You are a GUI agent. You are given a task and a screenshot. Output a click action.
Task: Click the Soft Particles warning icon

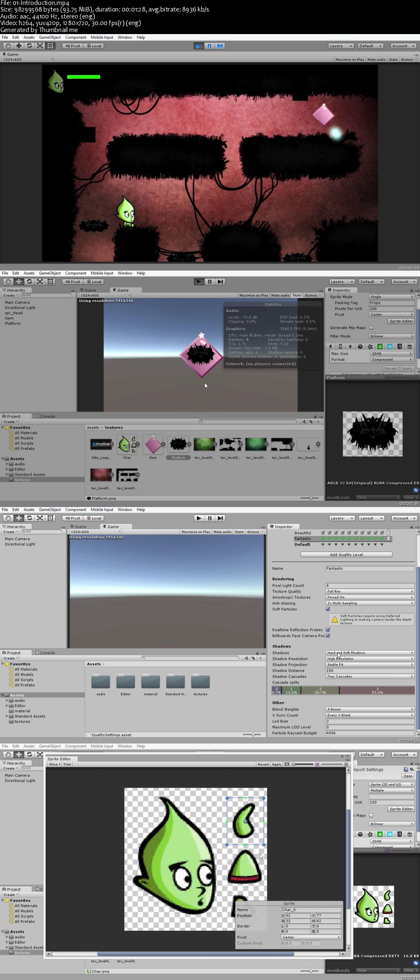coord(335,620)
